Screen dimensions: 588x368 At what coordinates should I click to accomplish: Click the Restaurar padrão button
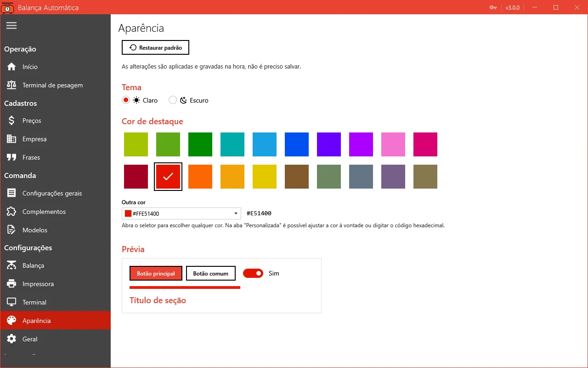155,47
